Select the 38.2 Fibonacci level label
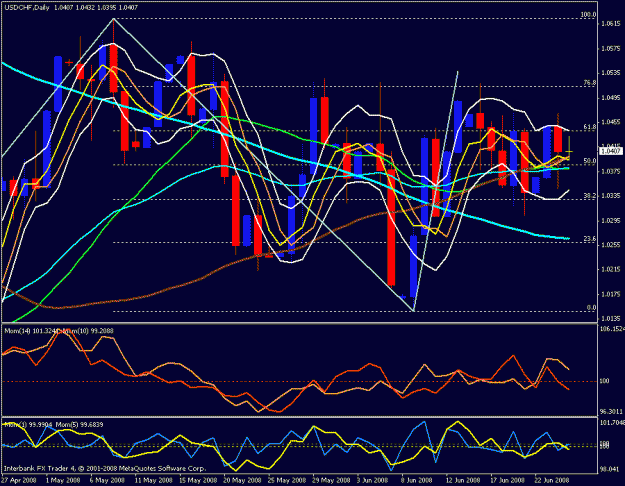The image size is (625, 486). (x=590, y=196)
